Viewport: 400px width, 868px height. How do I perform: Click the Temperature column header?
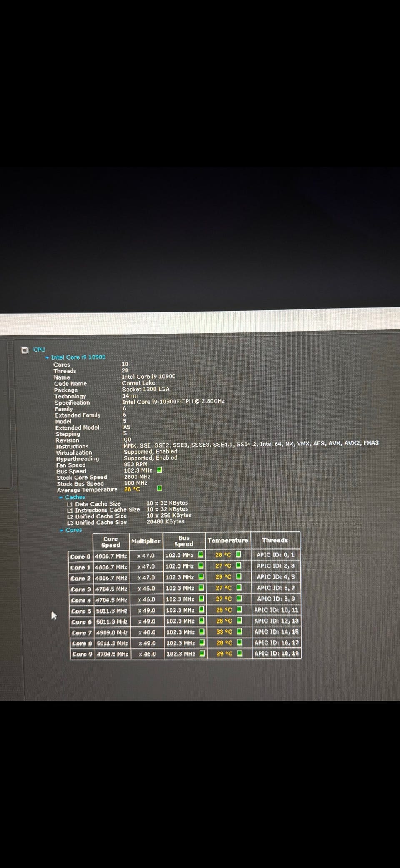pyautogui.click(x=228, y=540)
